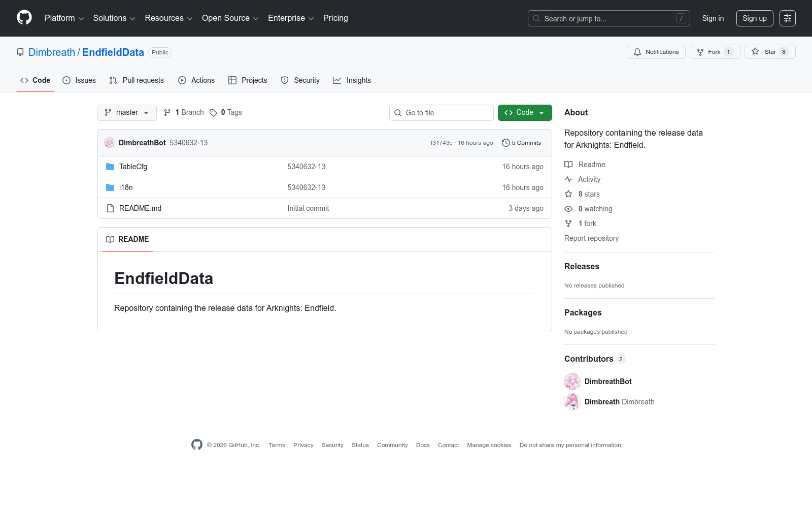Click the Sign up button
Image resolution: width=812 pixels, height=508 pixels.
tap(755, 18)
